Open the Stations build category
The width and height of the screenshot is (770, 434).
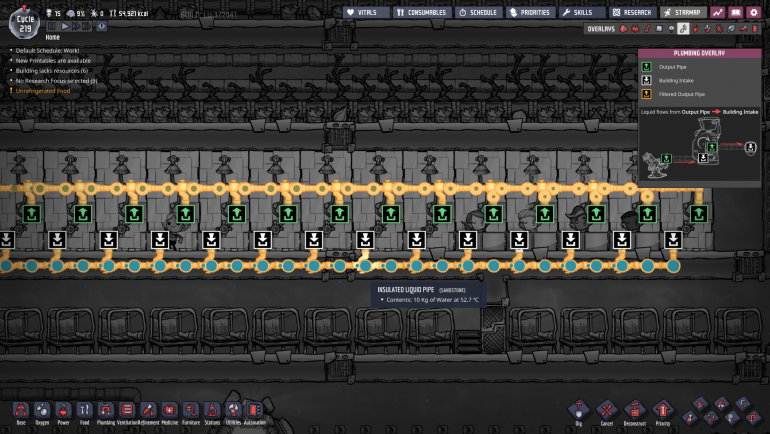(212, 410)
